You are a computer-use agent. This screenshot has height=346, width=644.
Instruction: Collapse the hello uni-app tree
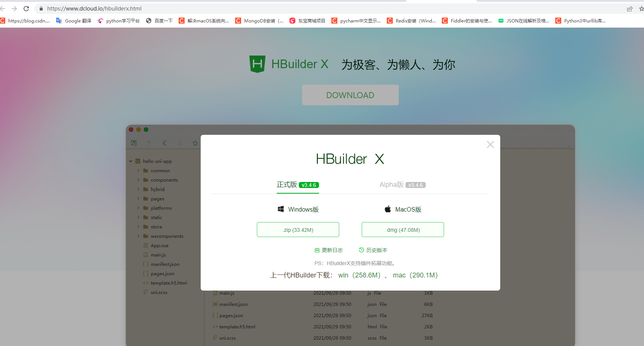tap(130, 161)
